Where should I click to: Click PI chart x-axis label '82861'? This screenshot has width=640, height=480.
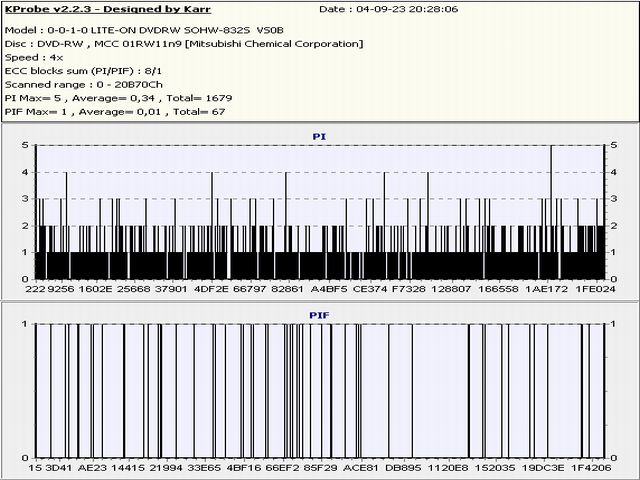(288, 289)
